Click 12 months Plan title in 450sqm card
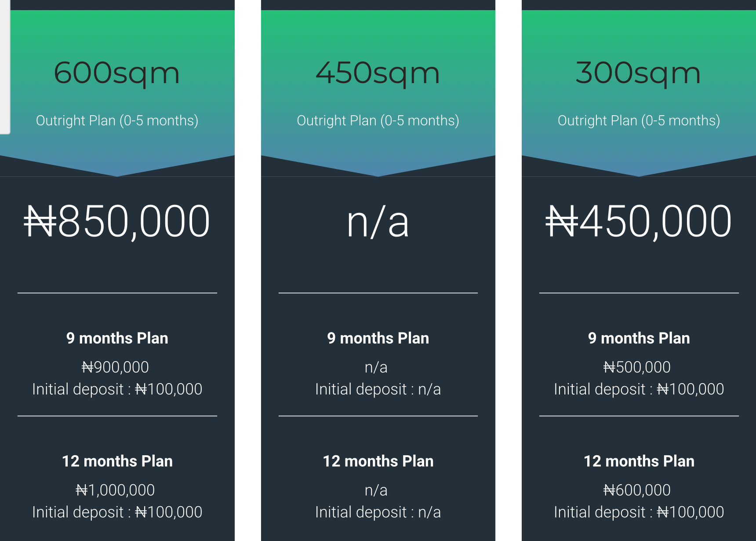The image size is (756, 541). [378, 461]
